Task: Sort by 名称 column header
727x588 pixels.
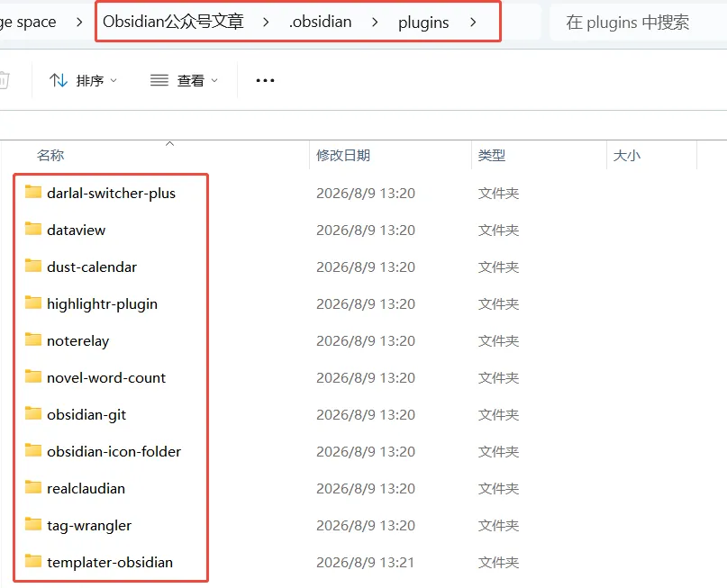Action: (x=50, y=155)
